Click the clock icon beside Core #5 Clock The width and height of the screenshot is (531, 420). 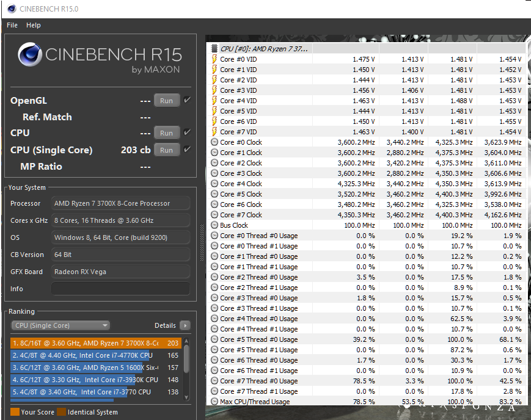[214, 194]
